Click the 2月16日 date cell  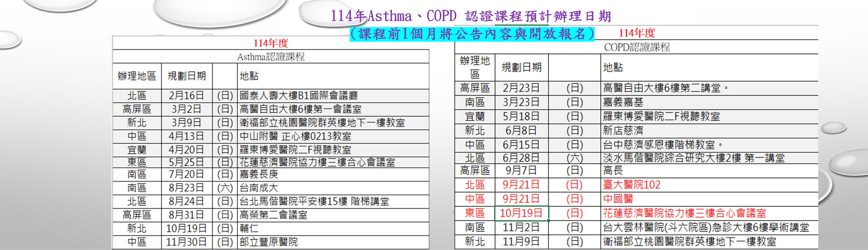pos(186,95)
